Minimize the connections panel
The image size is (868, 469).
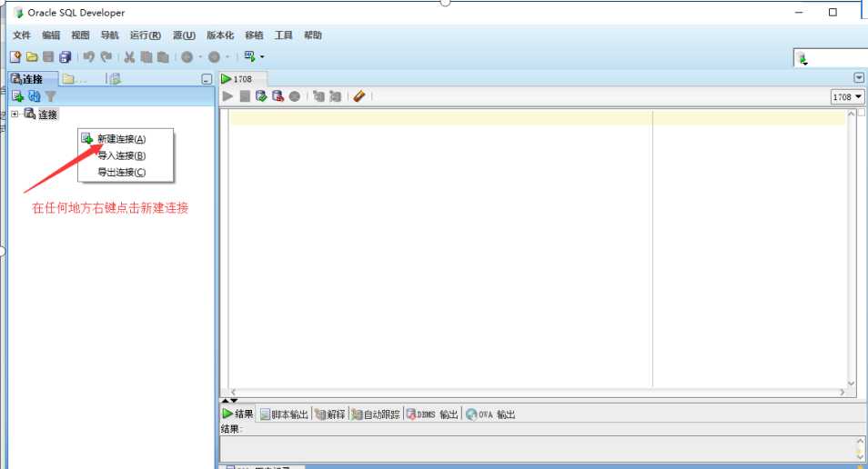pyautogui.click(x=207, y=79)
